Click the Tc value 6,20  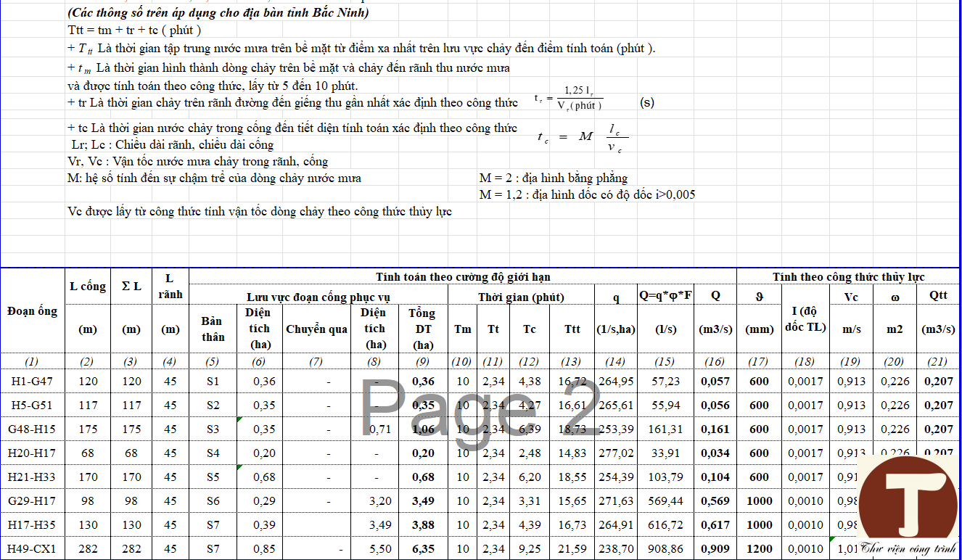pyautogui.click(x=530, y=477)
